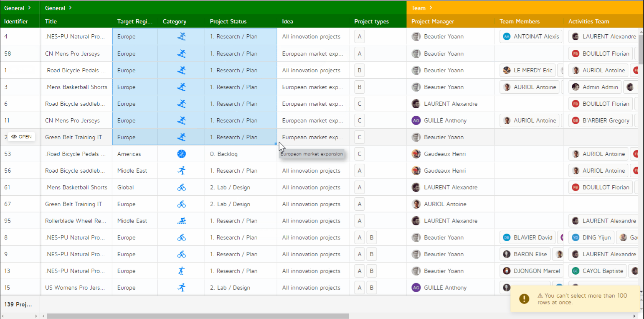
Task: Expand the Team column group chevron
Action: pos(431,8)
